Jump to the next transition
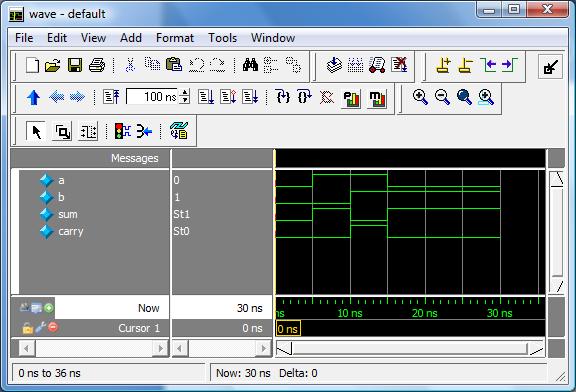 coord(510,65)
